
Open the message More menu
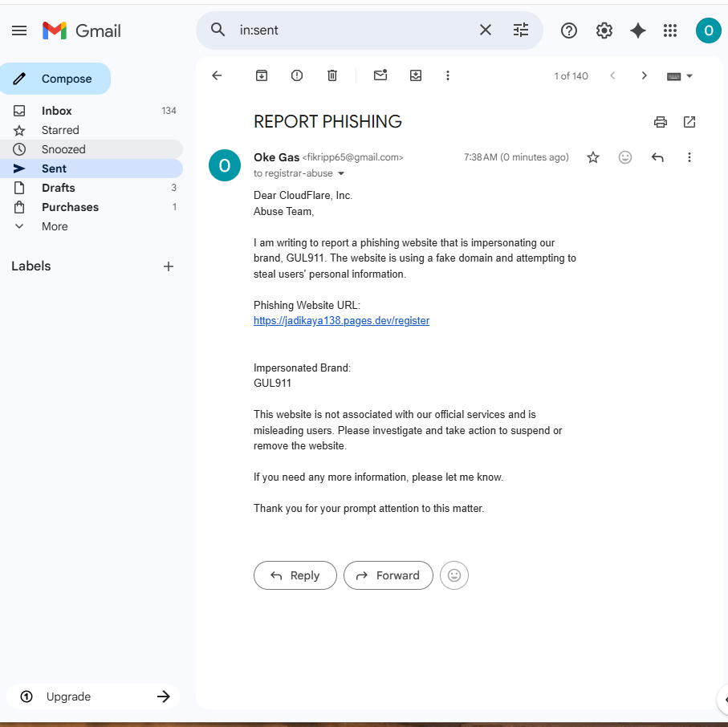tap(689, 157)
